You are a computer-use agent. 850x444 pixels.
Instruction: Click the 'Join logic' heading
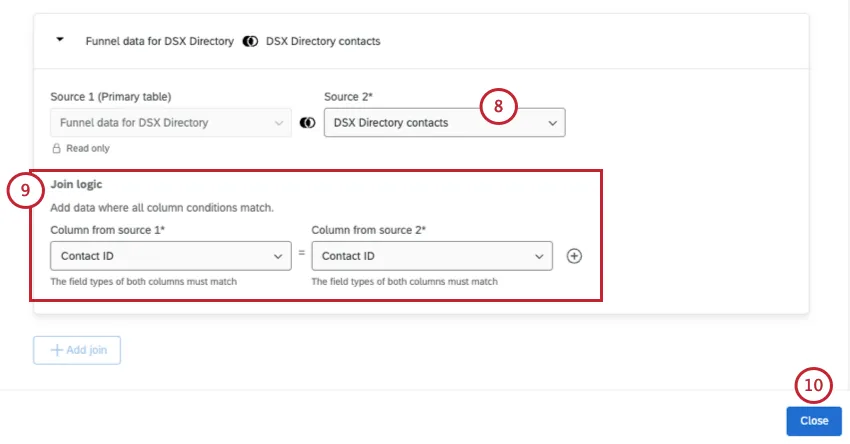pyautogui.click(x=76, y=184)
